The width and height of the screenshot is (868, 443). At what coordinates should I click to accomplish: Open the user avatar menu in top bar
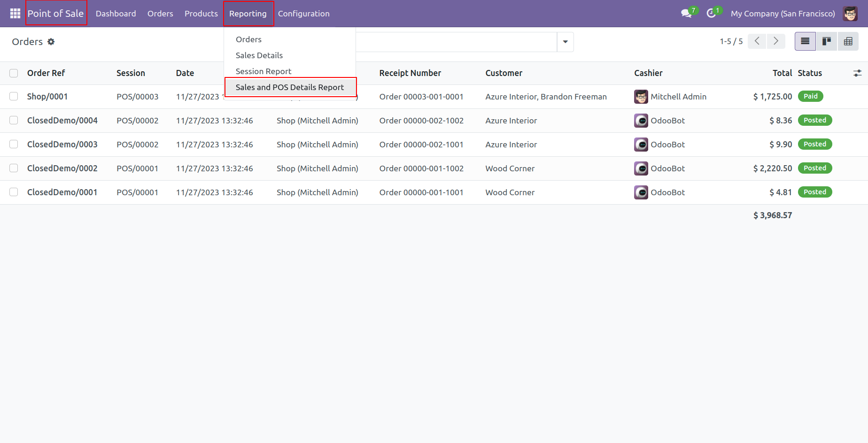850,14
